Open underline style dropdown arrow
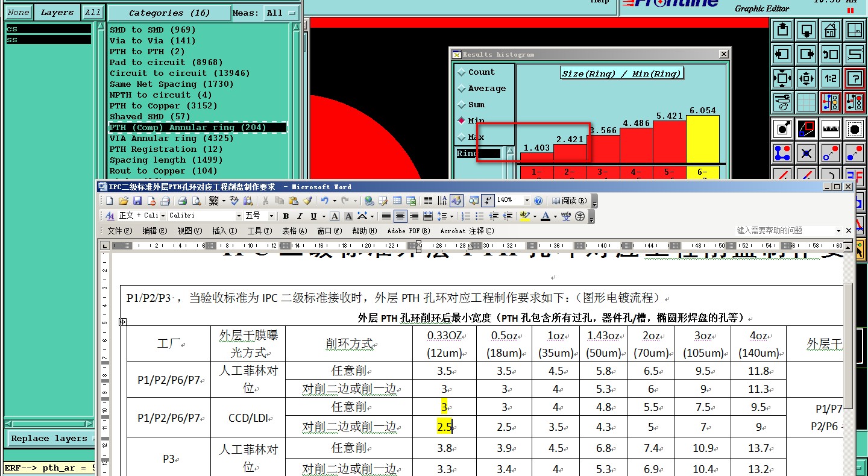 (x=324, y=216)
